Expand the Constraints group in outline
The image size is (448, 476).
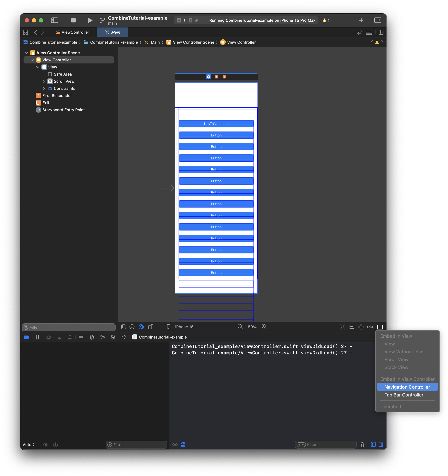[x=44, y=89]
